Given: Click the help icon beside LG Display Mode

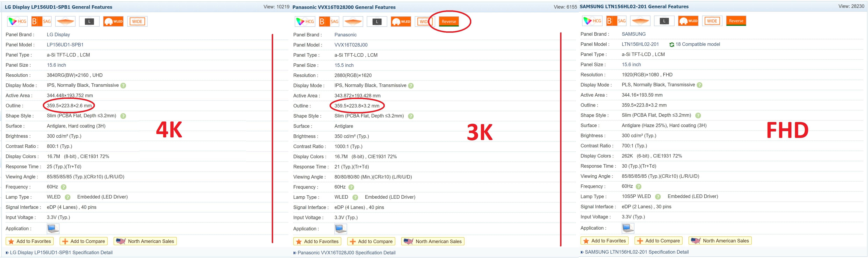Looking at the screenshot, I should pos(123,86).
